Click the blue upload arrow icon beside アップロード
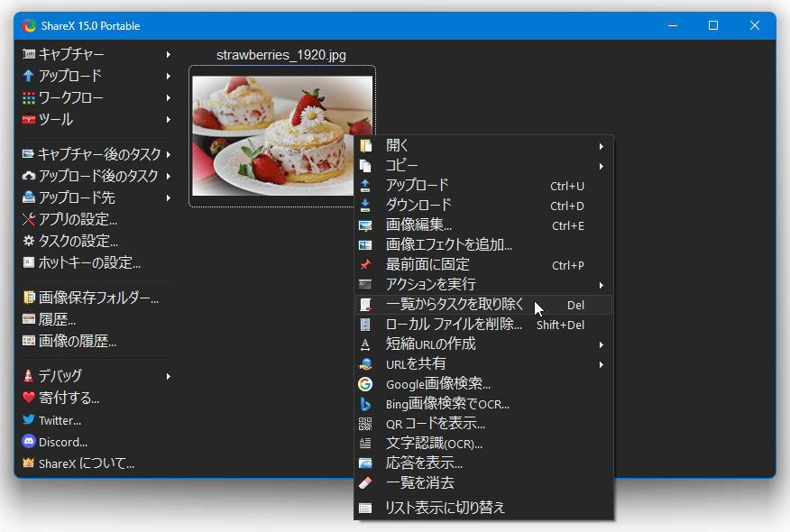790x532 pixels. [29, 76]
